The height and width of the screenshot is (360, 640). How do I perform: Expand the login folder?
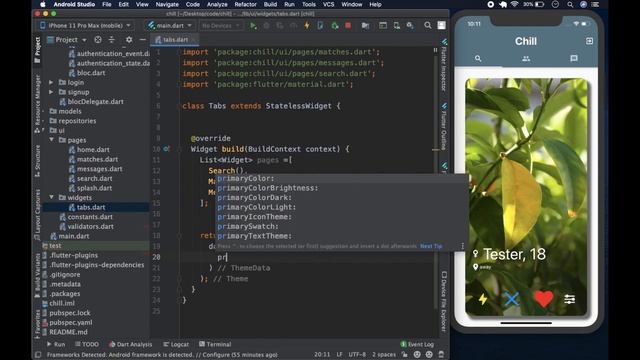click(x=51, y=82)
